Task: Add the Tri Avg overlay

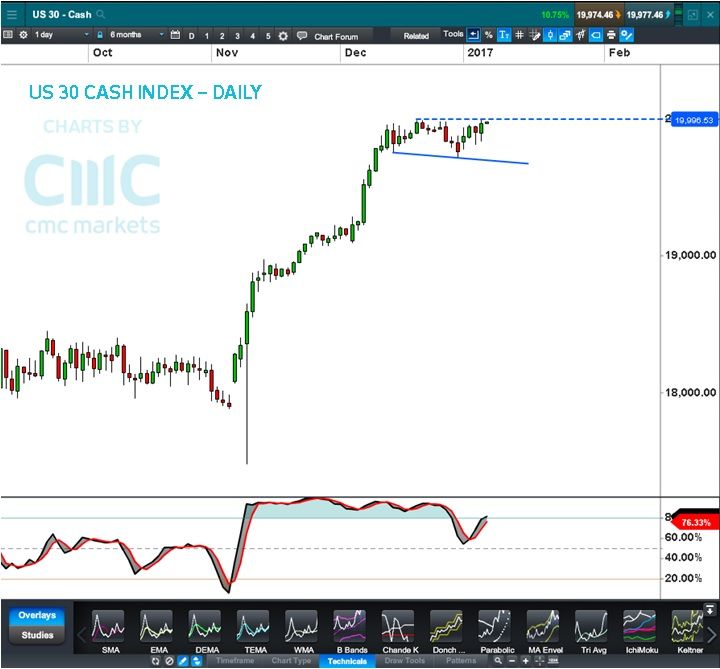Action: tap(592, 631)
